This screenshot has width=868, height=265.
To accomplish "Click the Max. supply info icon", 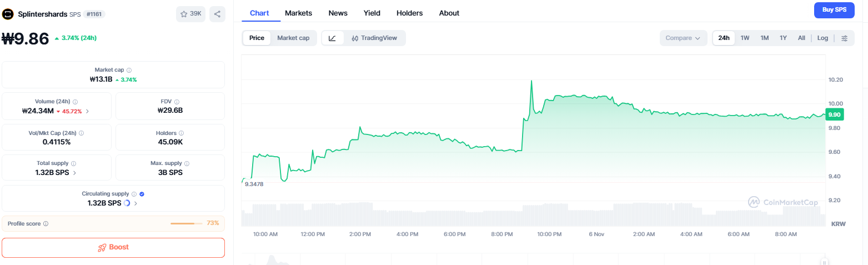I will [x=187, y=164].
